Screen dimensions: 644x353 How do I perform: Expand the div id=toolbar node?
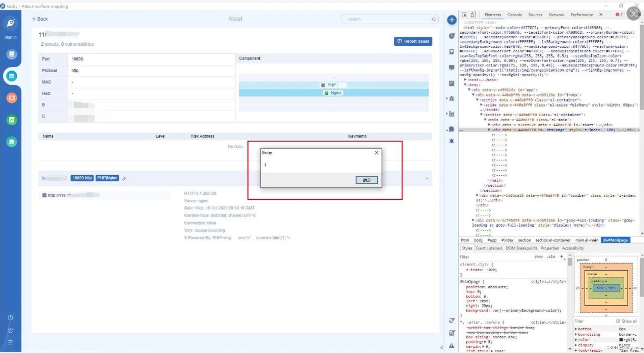[x=477, y=196]
